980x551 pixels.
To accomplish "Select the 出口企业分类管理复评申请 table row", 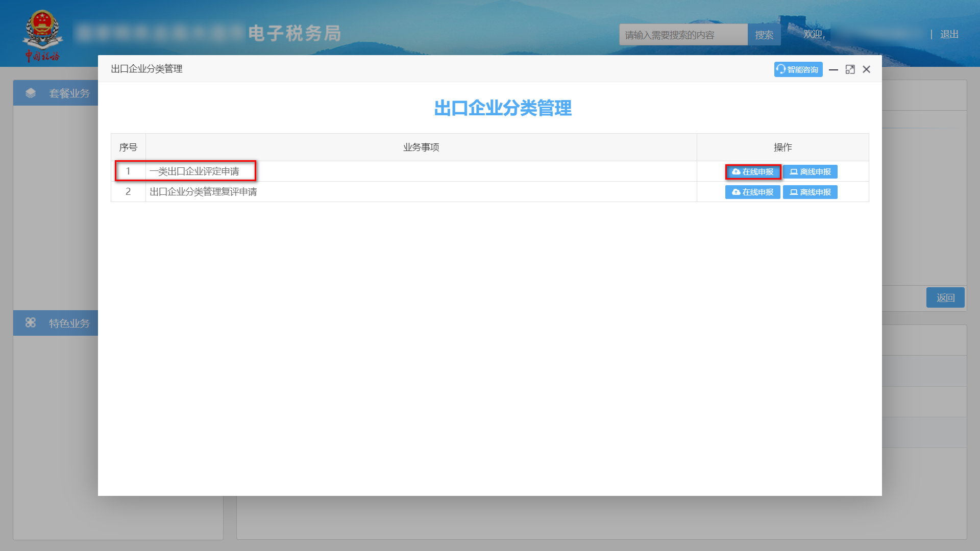I will click(203, 192).
